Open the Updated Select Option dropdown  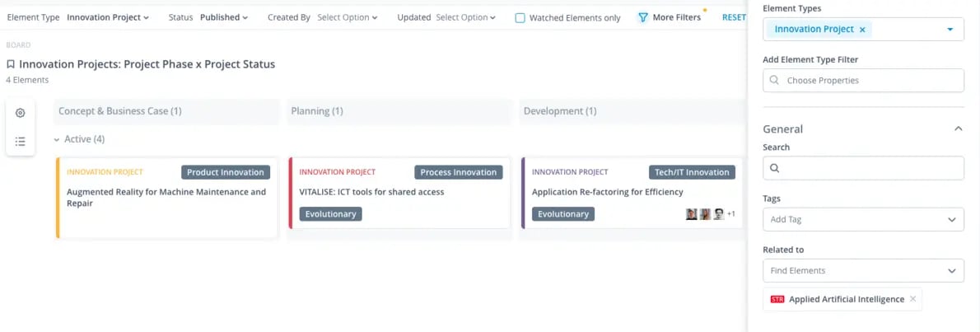coord(465,17)
